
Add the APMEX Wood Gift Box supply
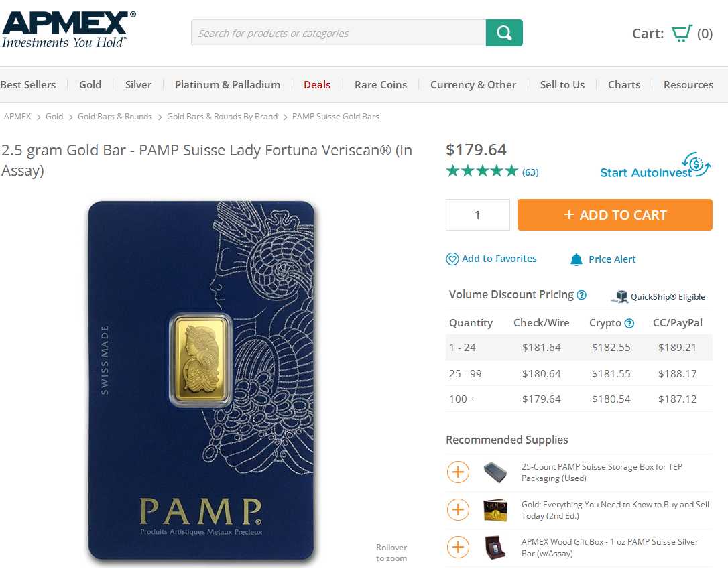coord(458,548)
